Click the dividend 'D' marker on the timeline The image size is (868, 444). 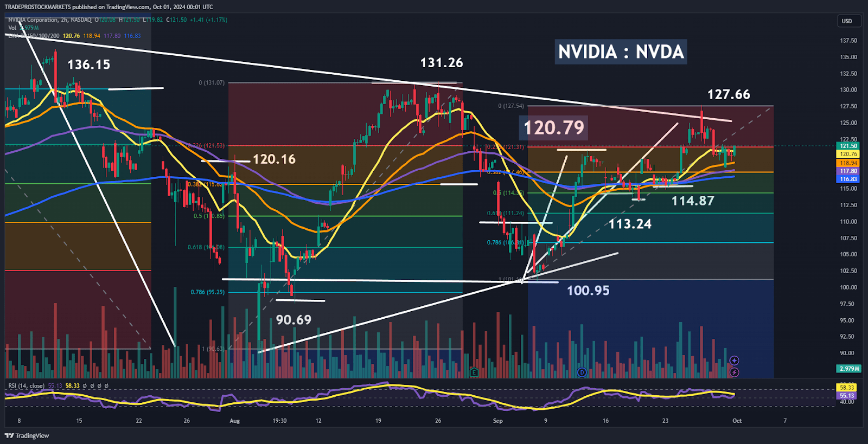(582, 372)
